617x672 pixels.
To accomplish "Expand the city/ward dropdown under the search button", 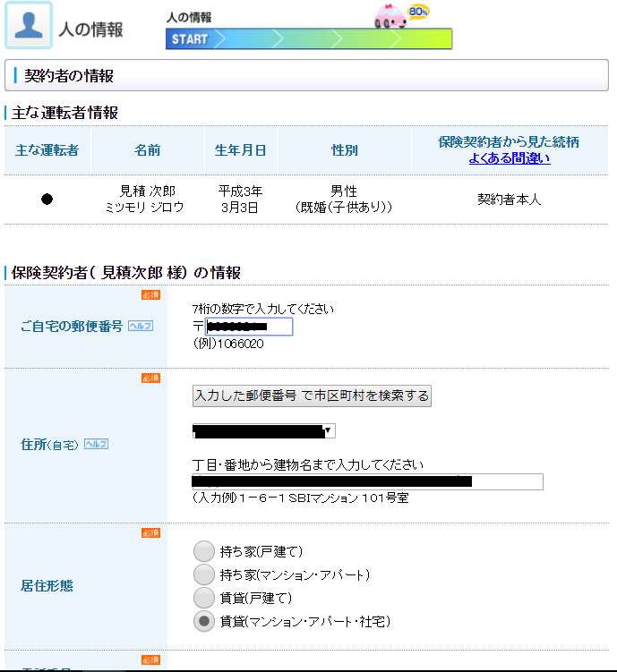I will point(264,431).
